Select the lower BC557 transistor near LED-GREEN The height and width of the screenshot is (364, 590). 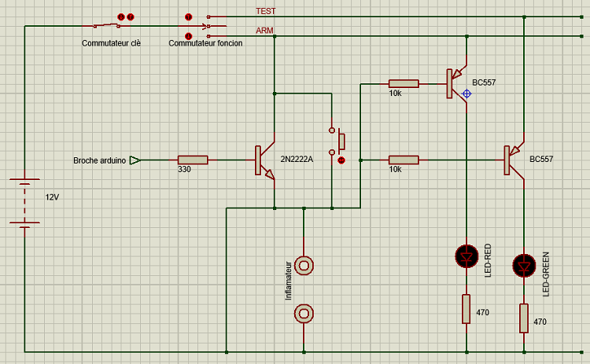[x=514, y=160]
